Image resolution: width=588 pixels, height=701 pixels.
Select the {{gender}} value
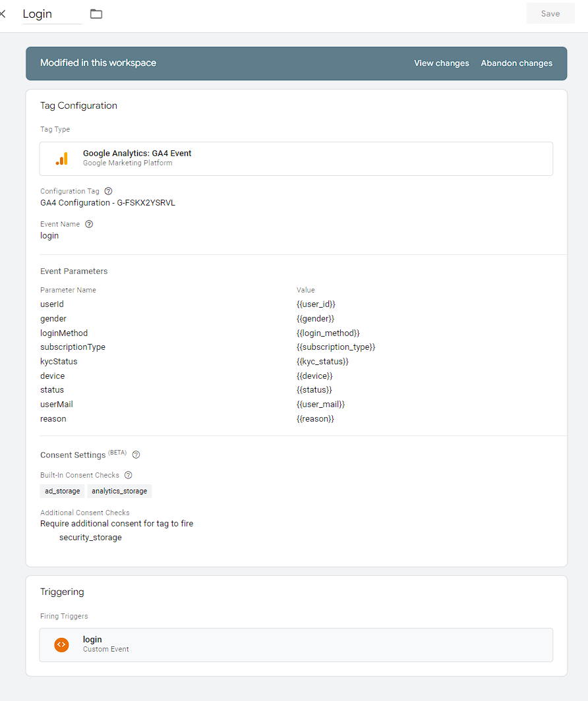tap(315, 319)
